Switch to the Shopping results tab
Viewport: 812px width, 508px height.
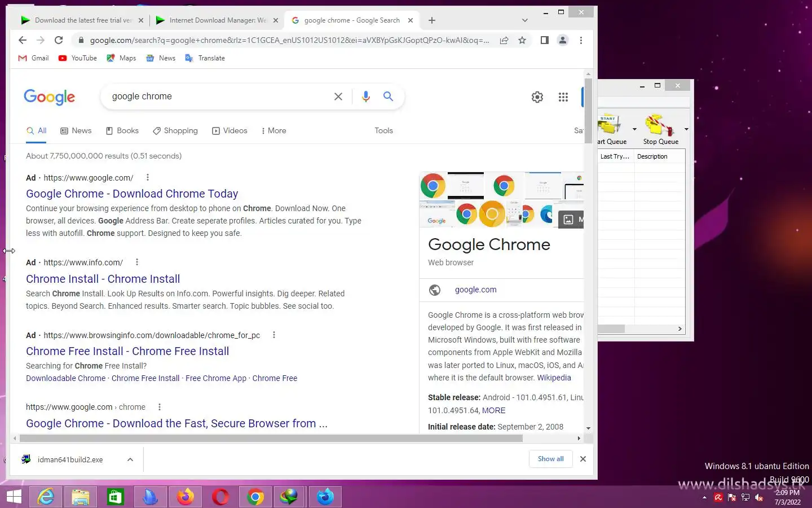click(x=175, y=130)
